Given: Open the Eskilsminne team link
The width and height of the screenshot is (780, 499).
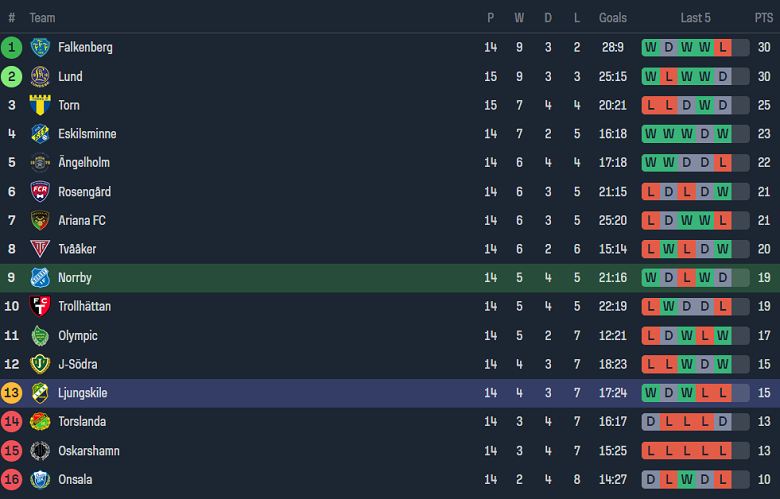Looking at the screenshot, I should [87, 134].
